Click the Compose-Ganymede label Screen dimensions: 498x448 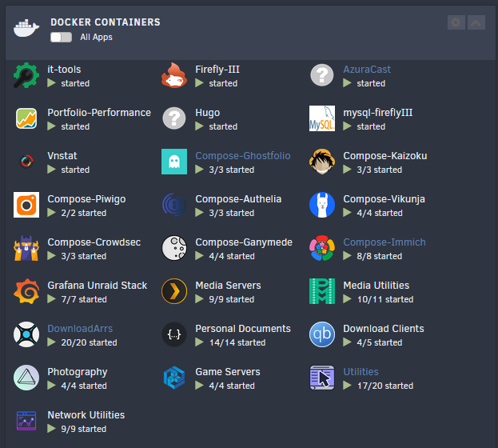[x=244, y=242]
